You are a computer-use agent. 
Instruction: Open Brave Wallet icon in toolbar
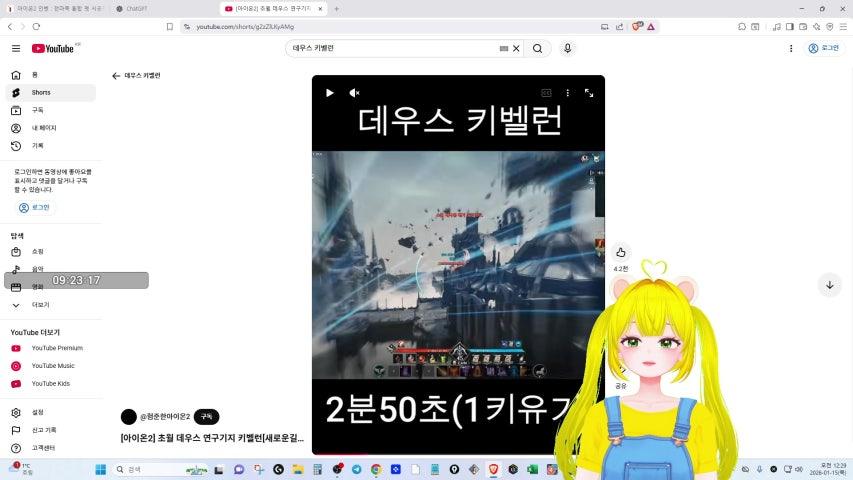803,27
